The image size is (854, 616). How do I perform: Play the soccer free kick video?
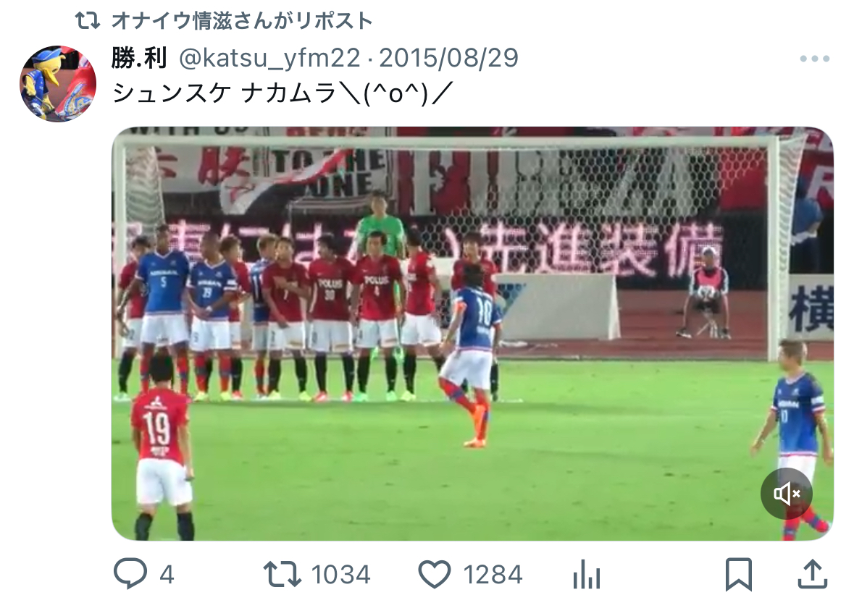pyautogui.click(x=472, y=334)
